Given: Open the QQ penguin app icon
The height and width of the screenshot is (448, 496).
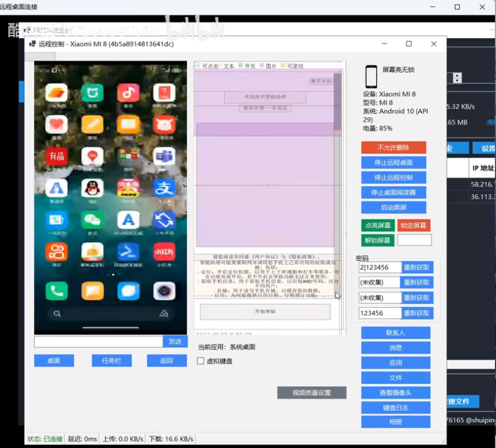Looking at the screenshot, I should pyautogui.click(x=93, y=187).
